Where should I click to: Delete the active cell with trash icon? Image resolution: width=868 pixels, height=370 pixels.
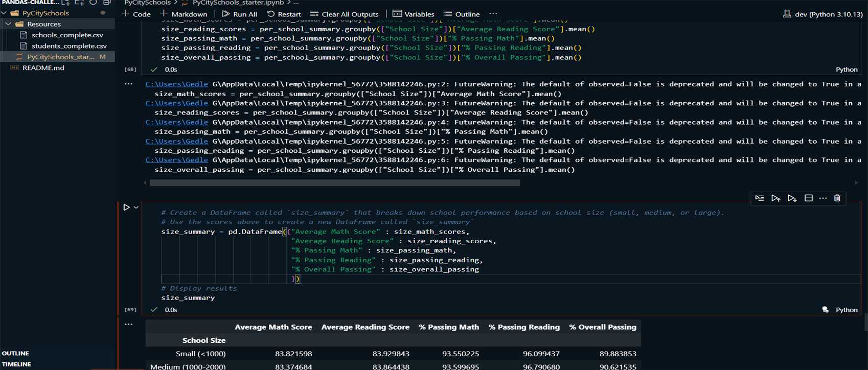pyautogui.click(x=837, y=198)
